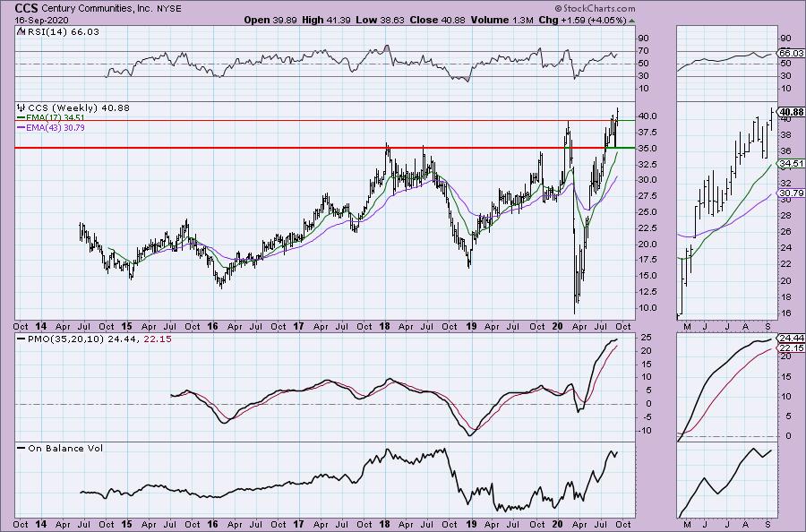Click the 66.03 RSI value tag on right axis
The image size is (806, 532).
click(792, 53)
